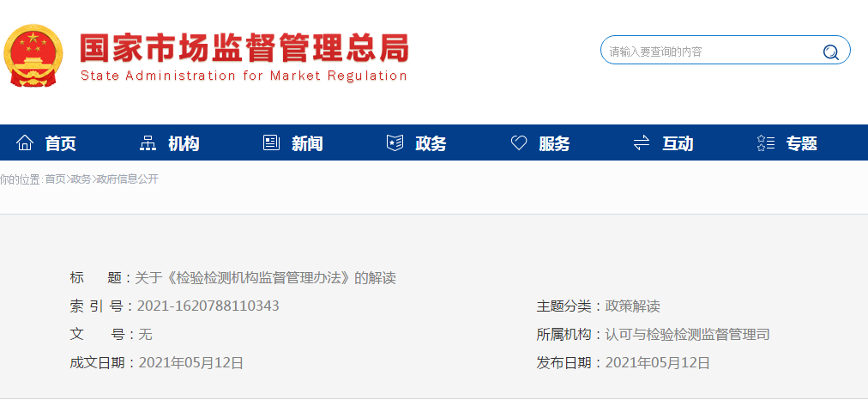Click the star list icon beside 专题
This screenshot has height=400, width=868.
tap(766, 143)
